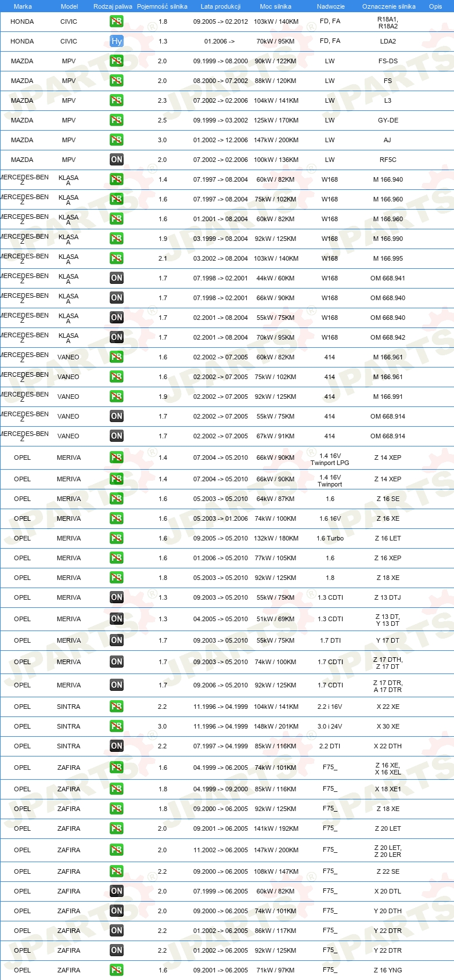Click the PB icon in the Mazda MPV GY-DE row

point(117,120)
